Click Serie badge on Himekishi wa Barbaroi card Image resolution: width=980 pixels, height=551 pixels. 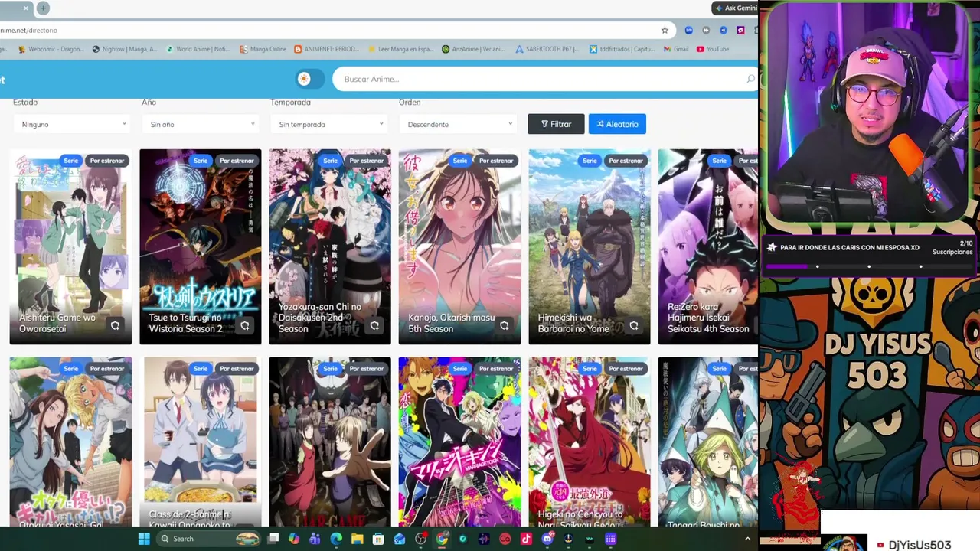(590, 161)
